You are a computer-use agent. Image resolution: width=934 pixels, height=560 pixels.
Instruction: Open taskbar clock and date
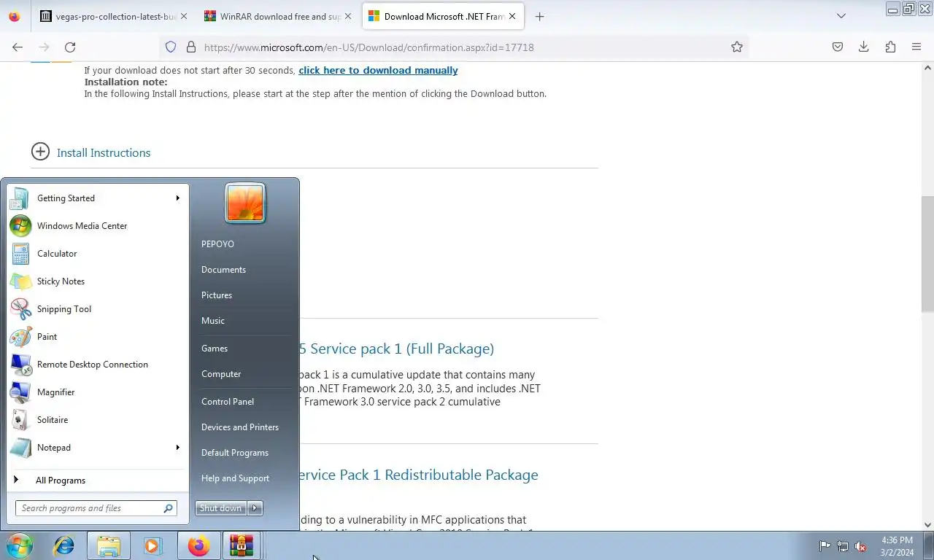pos(897,546)
